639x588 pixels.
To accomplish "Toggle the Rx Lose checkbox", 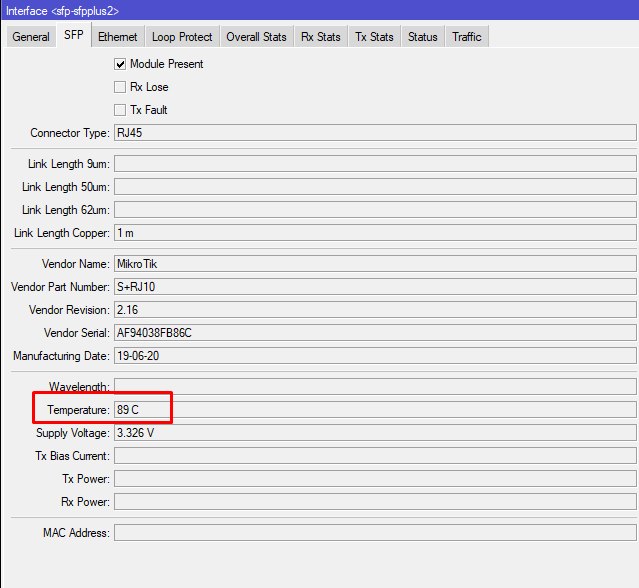I will click(x=120, y=87).
